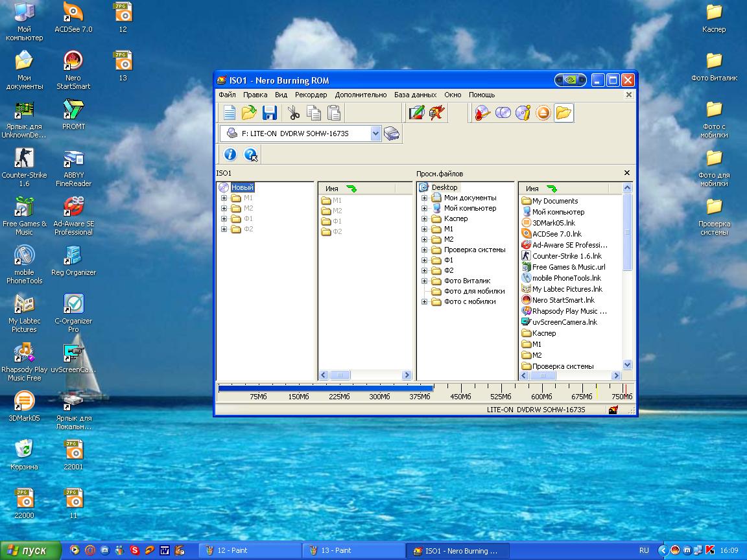Open the Правка menu
This screenshot has width=747, height=560.
pos(255,95)
